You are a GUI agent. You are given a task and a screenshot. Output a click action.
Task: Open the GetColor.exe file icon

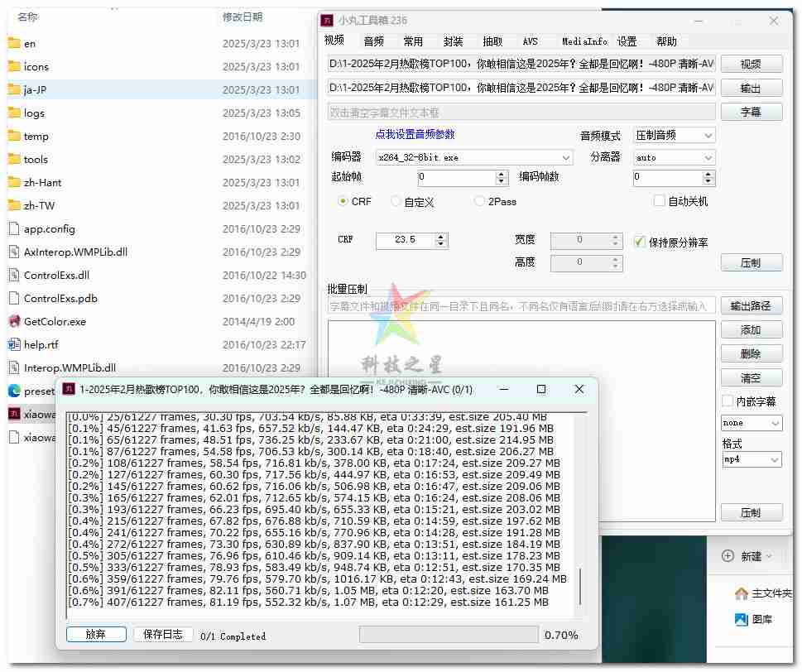tap(14, 321)
